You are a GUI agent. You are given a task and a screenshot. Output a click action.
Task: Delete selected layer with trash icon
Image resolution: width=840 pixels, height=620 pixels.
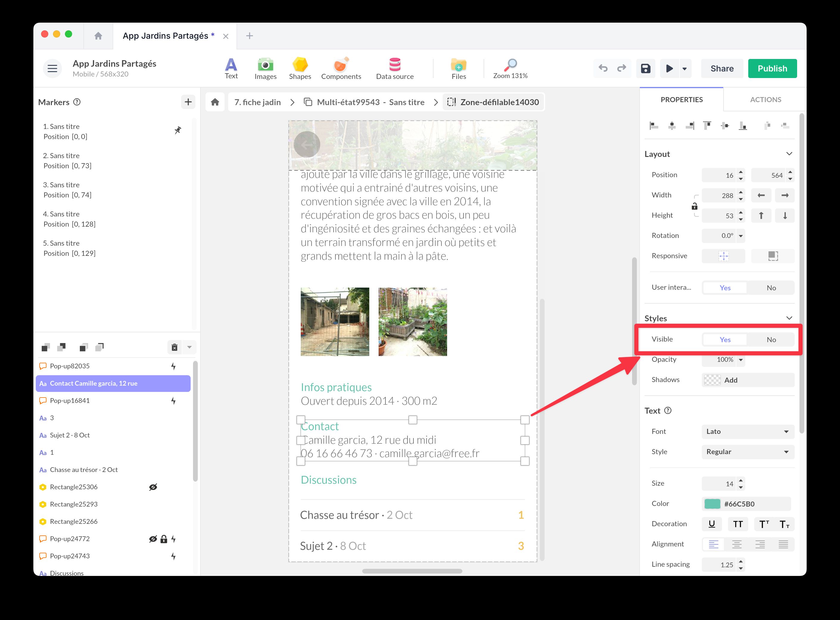[x=175, y=347]
